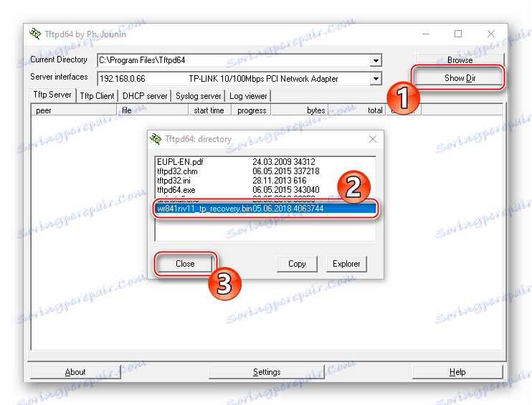The width and height of the screenshot is (532, 405).
Task: Click the peer column header
Action: click(74, 110)
